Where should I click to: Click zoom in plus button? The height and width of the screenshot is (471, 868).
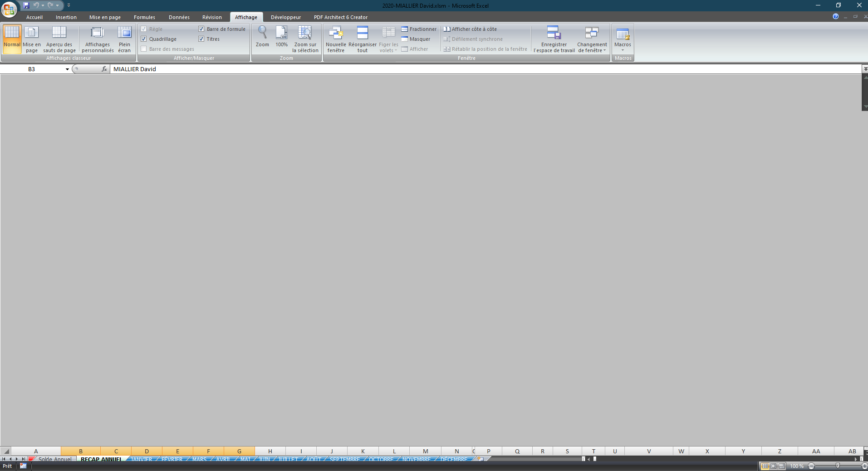[864, 466]
